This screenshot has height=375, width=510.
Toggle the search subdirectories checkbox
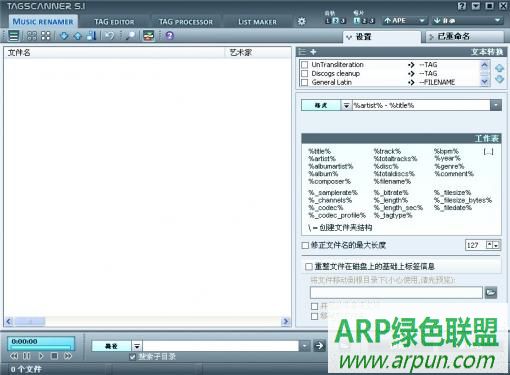[133, 357]
